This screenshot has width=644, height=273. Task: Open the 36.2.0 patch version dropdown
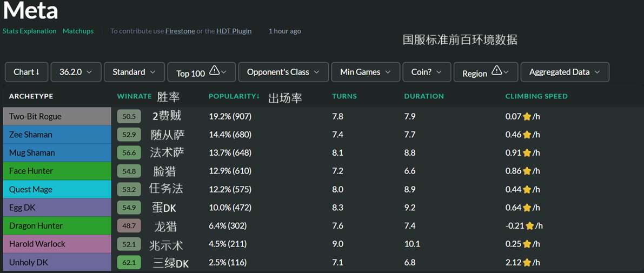76,72
